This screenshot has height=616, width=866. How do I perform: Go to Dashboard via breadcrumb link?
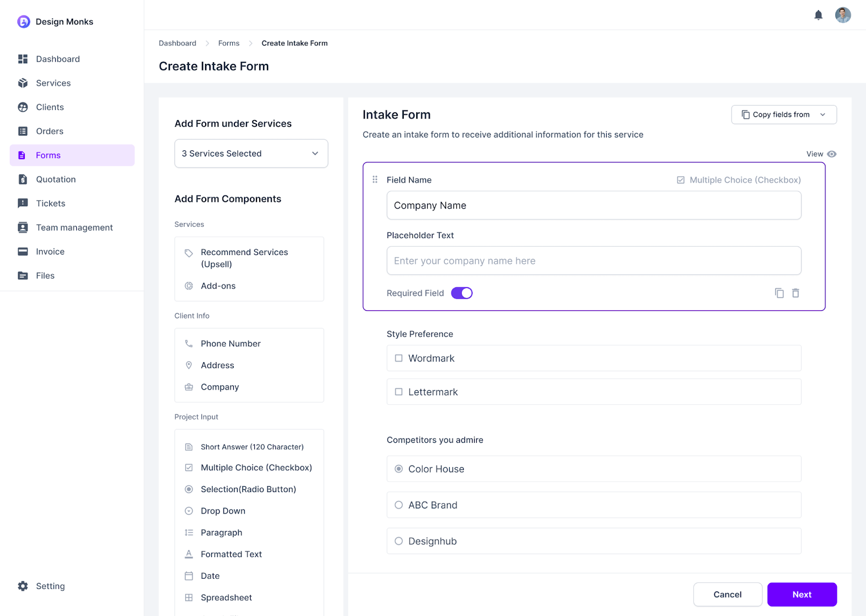coord(178,43)
